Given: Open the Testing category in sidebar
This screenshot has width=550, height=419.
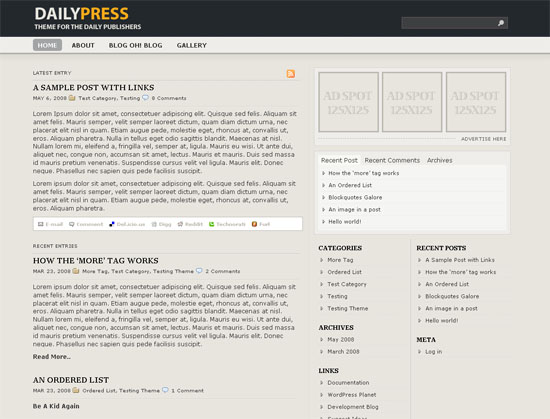Looking at the screenshot, I should [337, 296].
